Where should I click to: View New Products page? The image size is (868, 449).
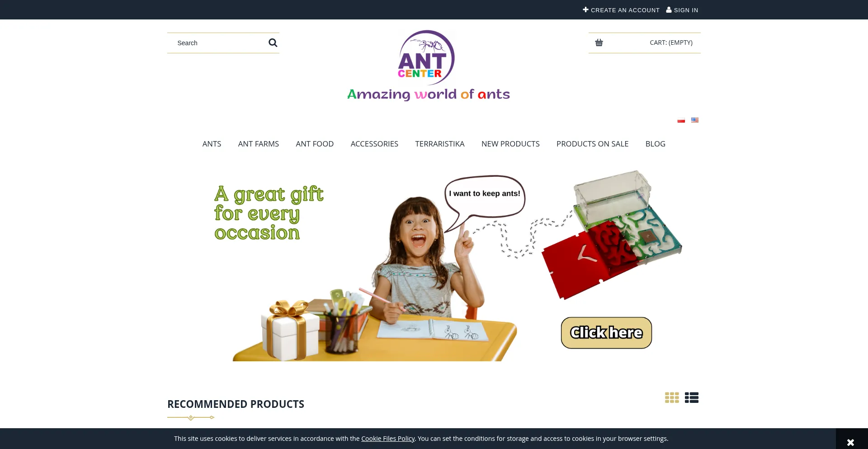coord(510,144)
